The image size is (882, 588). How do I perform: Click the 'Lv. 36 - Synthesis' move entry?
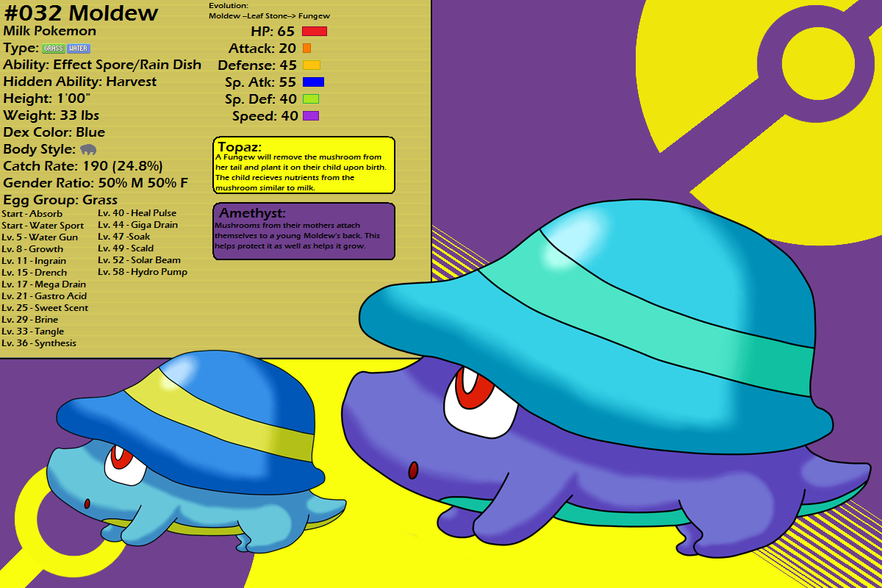tap(39, 343)
